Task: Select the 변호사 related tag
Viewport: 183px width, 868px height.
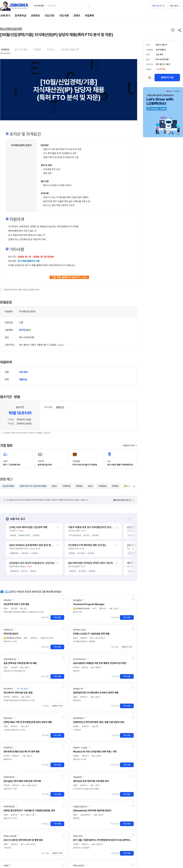Action: [x=54, y=486]
